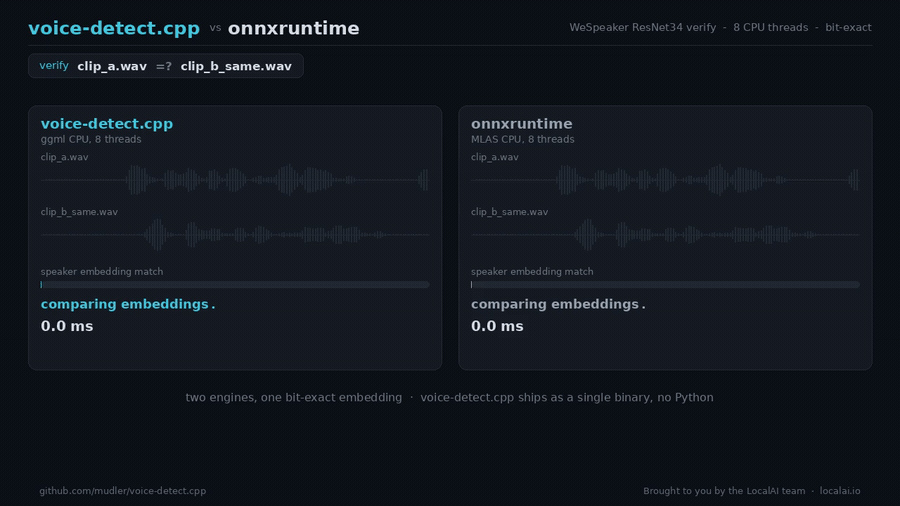The image size is (900, 506).
Task: Open the localai.io link in footer
Action: tap(840, 491)
